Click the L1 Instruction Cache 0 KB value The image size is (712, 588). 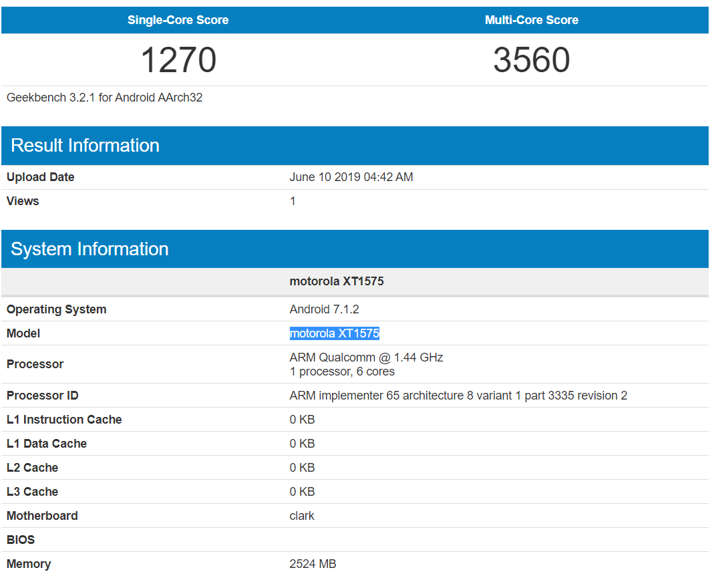pos(302,420)
